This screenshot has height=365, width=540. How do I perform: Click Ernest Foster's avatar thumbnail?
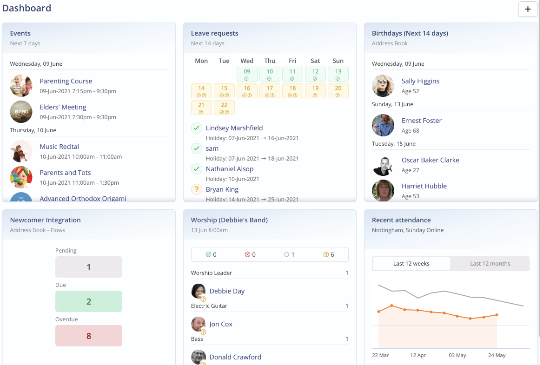[383, 125]
